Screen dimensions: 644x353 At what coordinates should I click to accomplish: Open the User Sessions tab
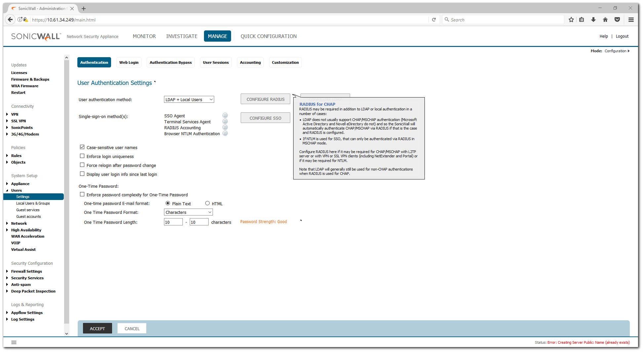216,62
